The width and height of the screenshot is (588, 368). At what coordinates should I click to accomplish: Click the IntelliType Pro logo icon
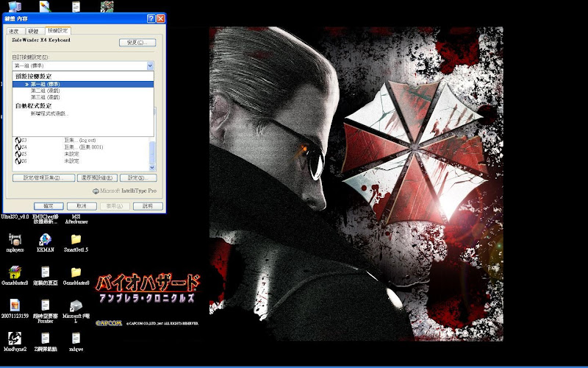click(x=96, y=191)
